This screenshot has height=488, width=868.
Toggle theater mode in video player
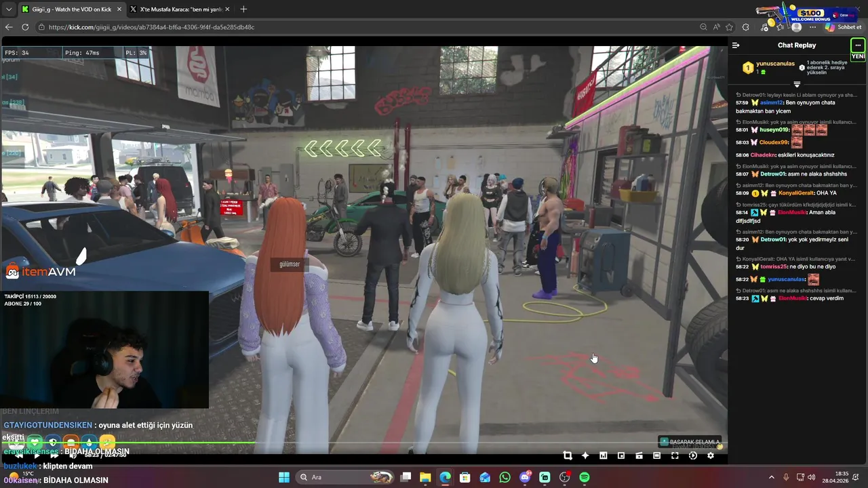656,455
